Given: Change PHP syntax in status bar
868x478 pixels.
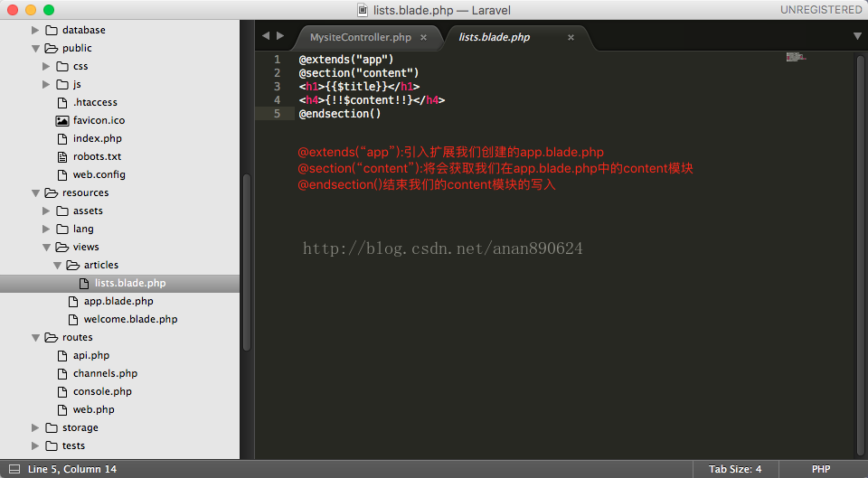Looking at the screenshot, I should pos(821,469).
